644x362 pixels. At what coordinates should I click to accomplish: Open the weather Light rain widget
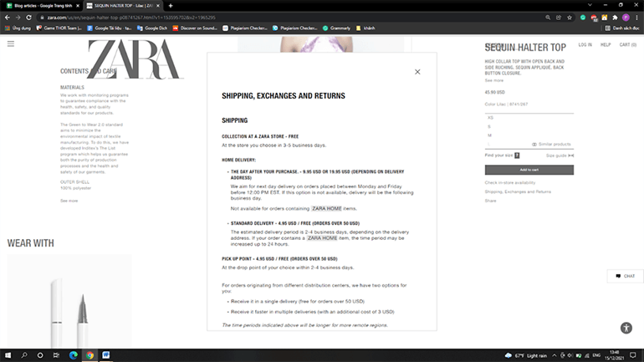[527, 355]
